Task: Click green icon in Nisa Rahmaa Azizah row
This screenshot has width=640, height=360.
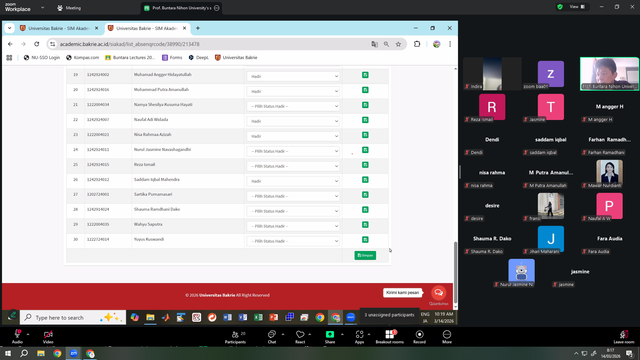Action: 365,135
